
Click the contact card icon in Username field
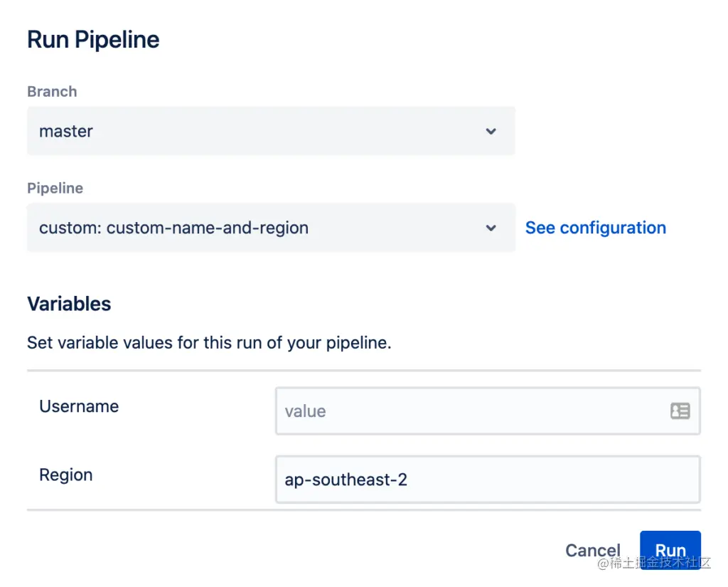680,411
